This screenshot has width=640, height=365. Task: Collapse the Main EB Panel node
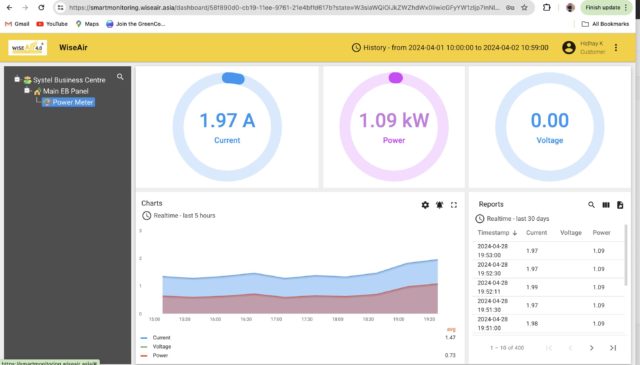(x=27, y=90)
